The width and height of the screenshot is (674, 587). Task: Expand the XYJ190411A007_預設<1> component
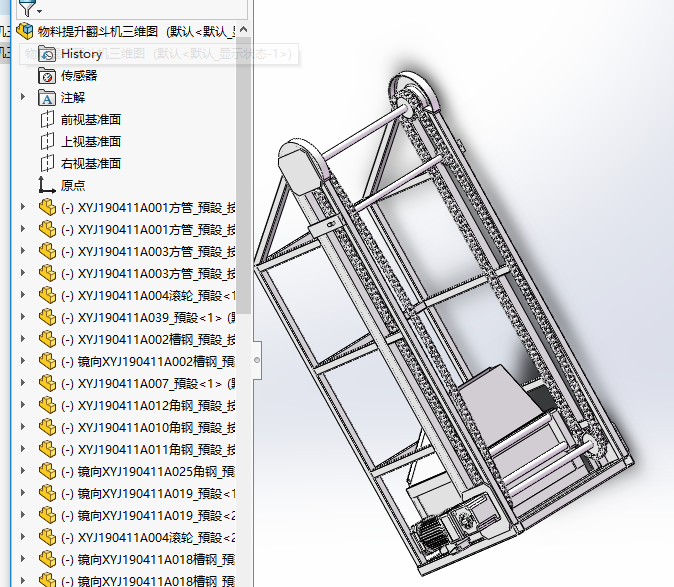(x=23, y=383)
